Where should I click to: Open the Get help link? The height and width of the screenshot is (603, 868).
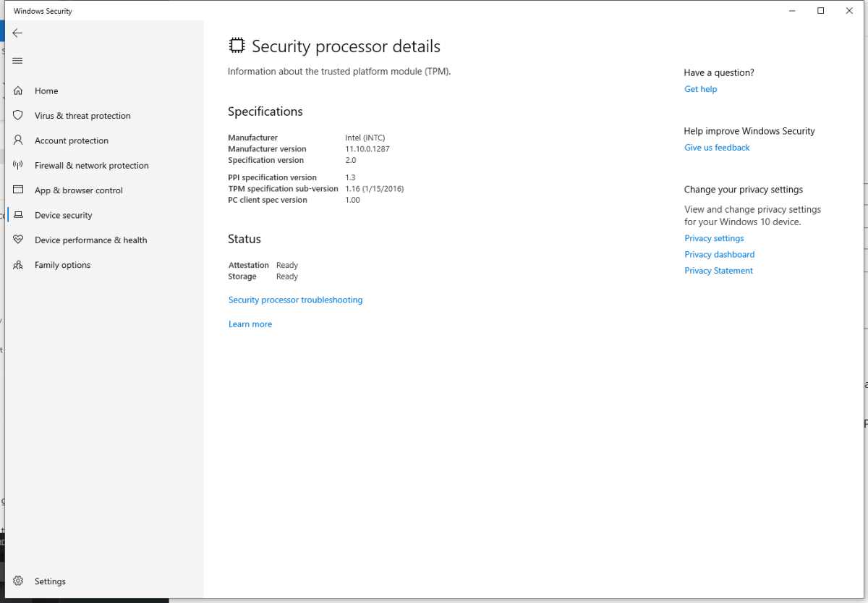click(700, 88)
